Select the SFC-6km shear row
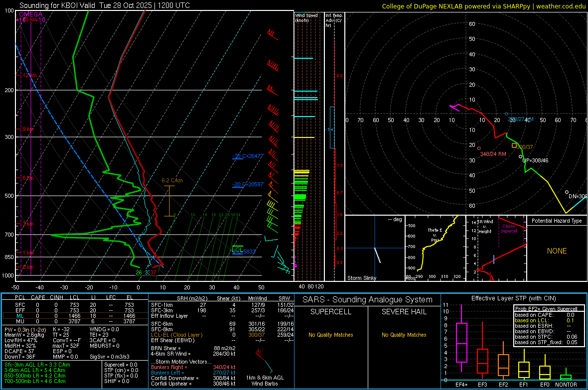Screen dimensions: 588x390 222,324
